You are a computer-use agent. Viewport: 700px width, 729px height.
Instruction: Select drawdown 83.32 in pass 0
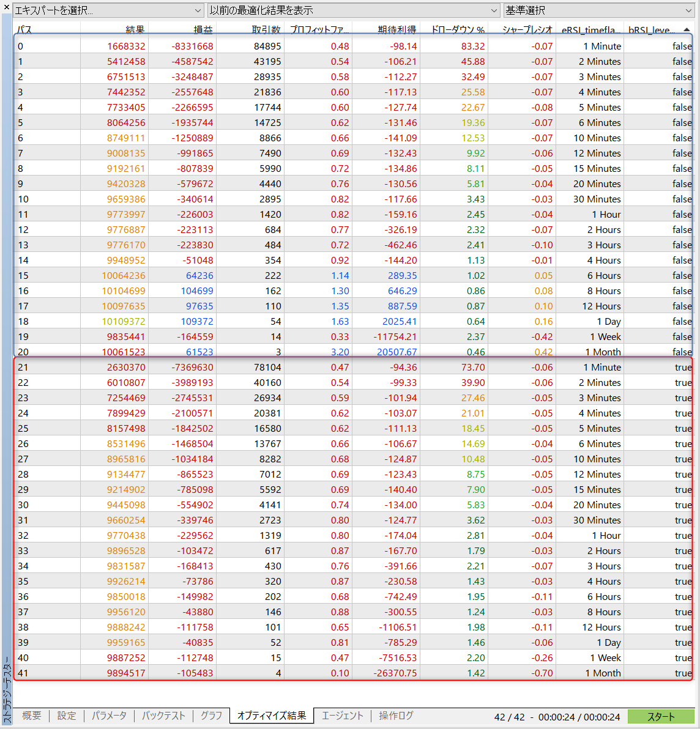473,46
